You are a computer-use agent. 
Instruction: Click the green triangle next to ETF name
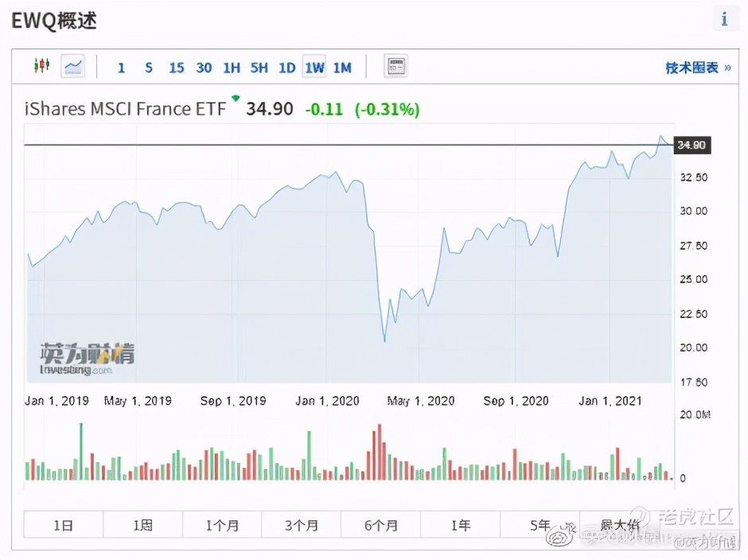236,99
